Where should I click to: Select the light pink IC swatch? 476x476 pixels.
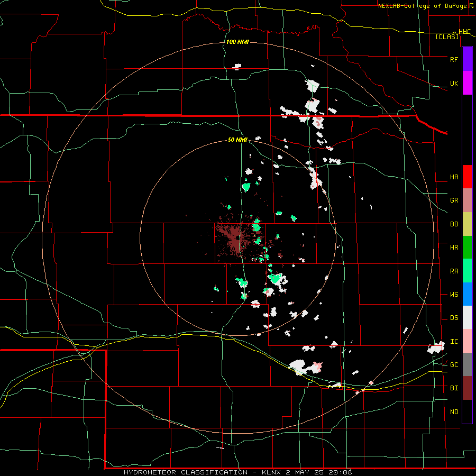pos(467,341)
